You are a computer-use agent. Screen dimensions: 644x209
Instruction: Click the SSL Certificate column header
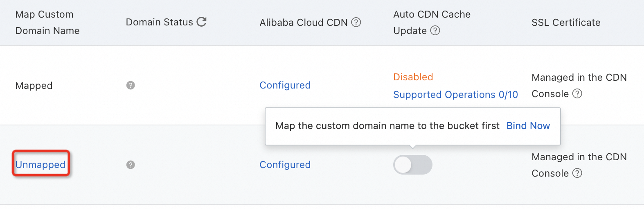point(566,23)
